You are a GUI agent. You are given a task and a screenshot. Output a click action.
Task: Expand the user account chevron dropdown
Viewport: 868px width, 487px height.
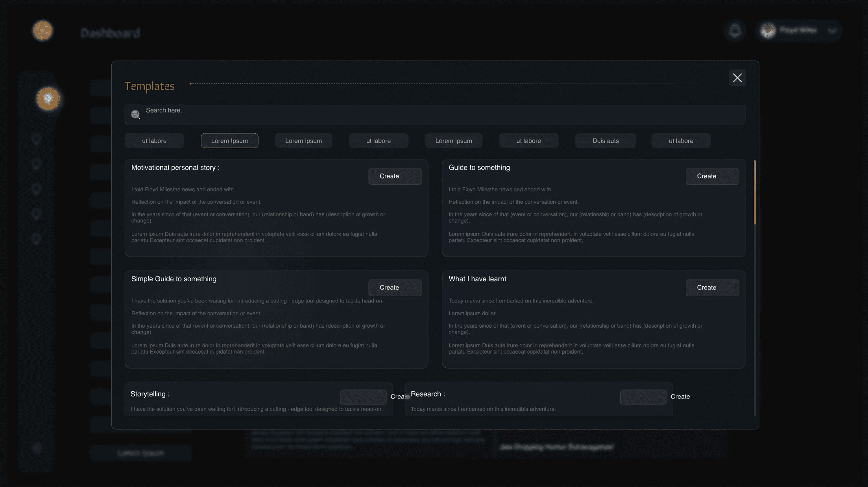click(832, 31)
